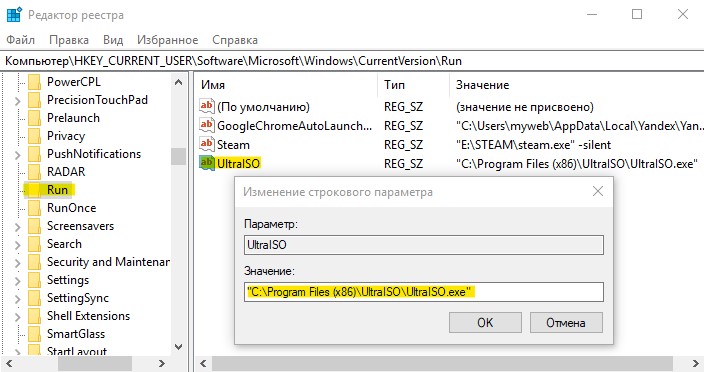Image resolution: width=704 pixels, height=372 pixels.
Task: Click the Registry Editor app icon in title bar
Action: tap(14, 14)
